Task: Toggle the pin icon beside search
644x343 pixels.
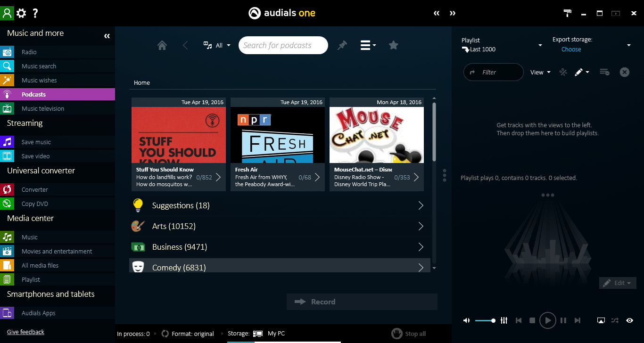Action: [342, 45]
